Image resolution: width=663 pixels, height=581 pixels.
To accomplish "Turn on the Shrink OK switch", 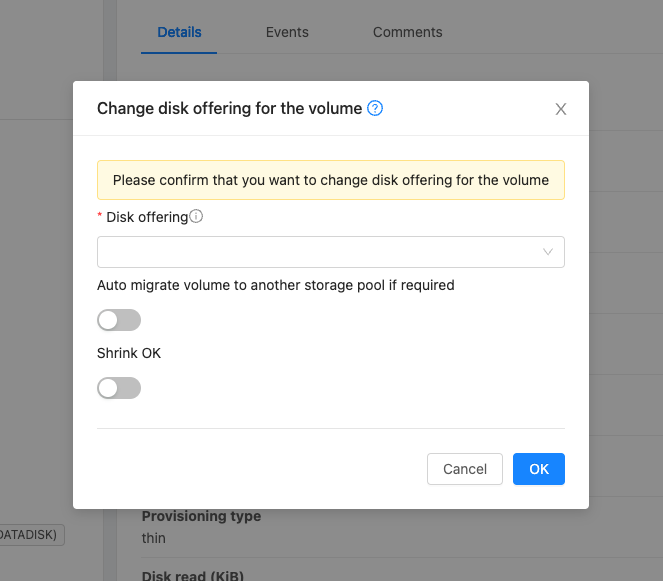I will coord(119,388).
